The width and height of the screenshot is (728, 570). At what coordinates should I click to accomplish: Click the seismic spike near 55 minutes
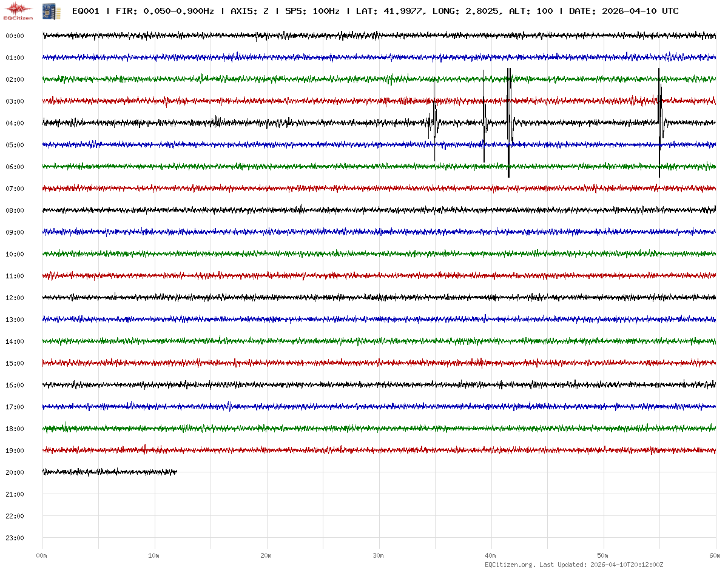(x=659, y=121)
